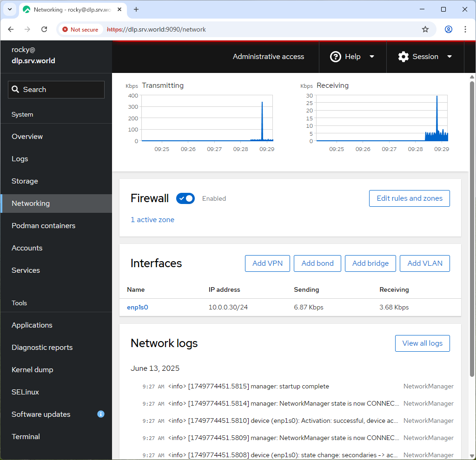Expand the Session dropdown caret
This screenshot has height=460, width=476.
pyautogui.click(x=450, y=57)
